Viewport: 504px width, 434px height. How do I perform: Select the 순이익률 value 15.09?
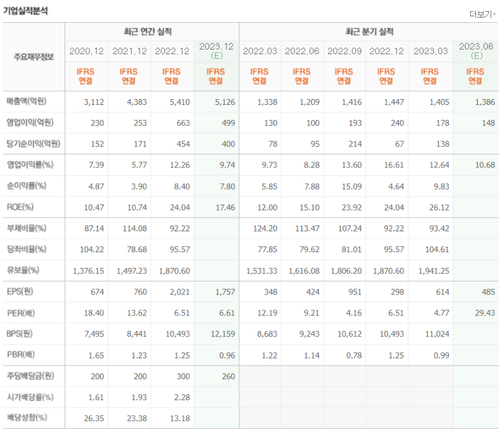pyautogui.click(x=351, y=186)
